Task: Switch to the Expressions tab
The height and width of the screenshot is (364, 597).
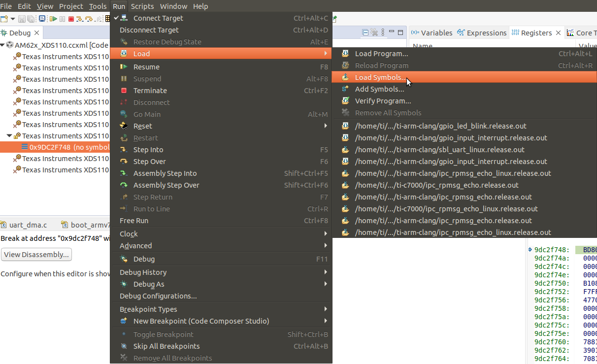Action: tap(486, 33)
